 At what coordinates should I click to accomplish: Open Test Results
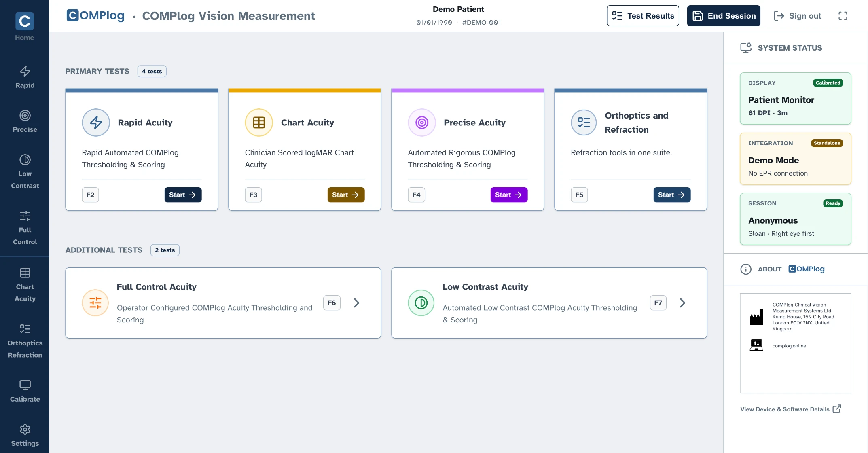click(x=643, y=16)
